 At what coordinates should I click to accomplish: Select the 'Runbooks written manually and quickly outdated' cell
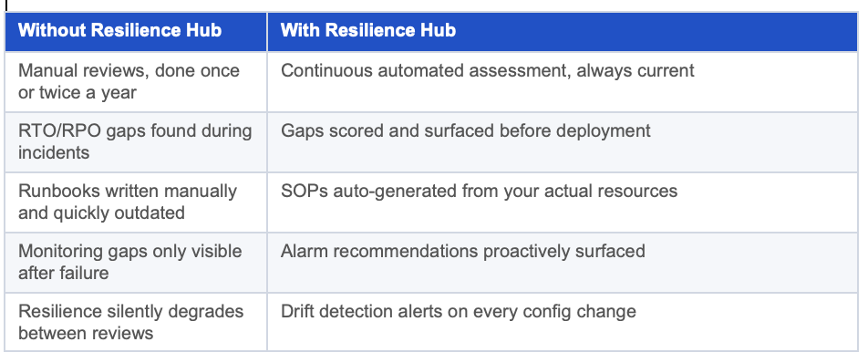click(136, 202)
